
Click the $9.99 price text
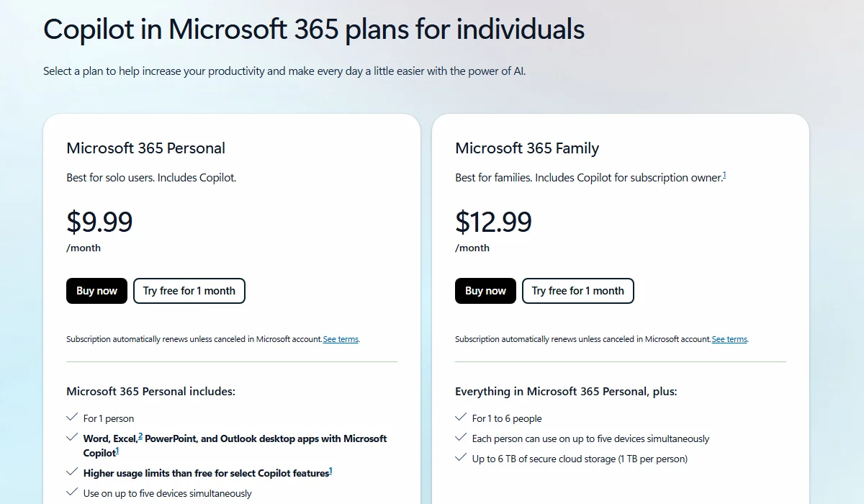point(99,222)
